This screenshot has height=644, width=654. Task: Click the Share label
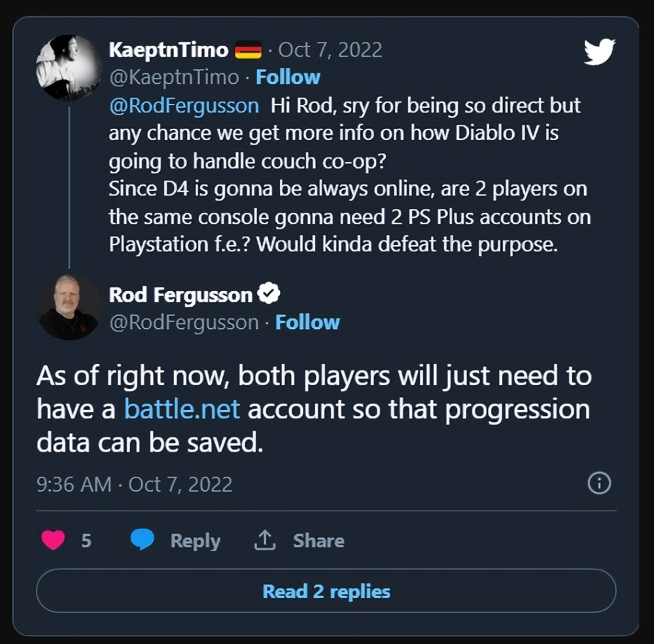pos(318,541)
